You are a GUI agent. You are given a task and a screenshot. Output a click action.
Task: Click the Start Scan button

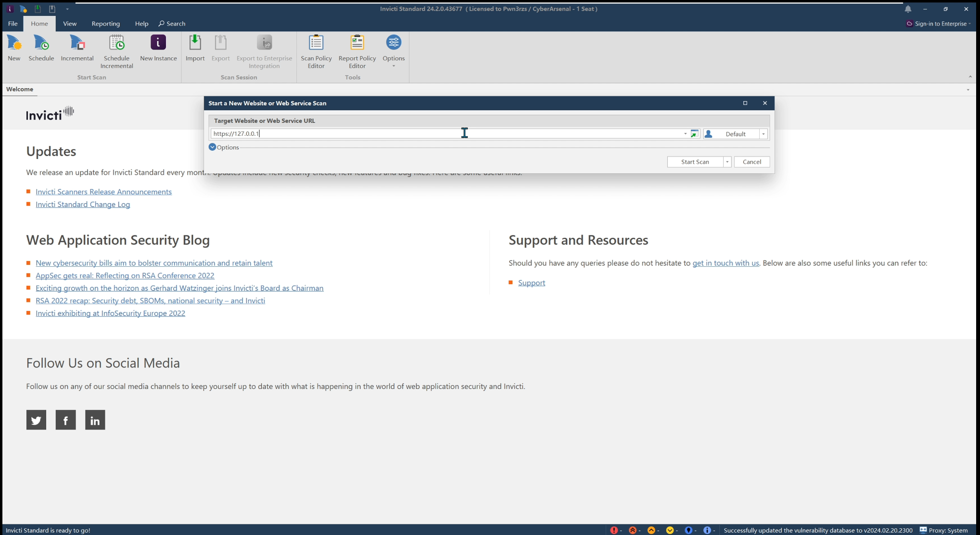tap(696, 161)
